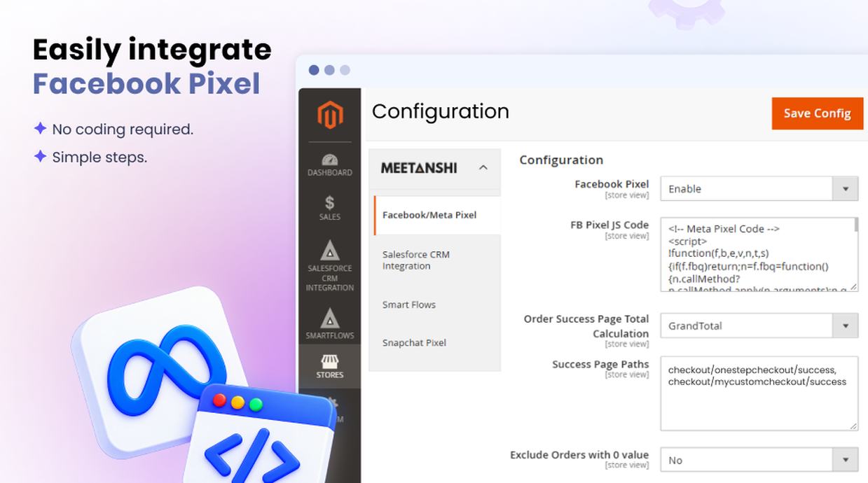Screen dimensions: 868x483
Task: Select the Facebook/Meta Pixel tab
Action: pyautogui.click(x=437, y=215)
